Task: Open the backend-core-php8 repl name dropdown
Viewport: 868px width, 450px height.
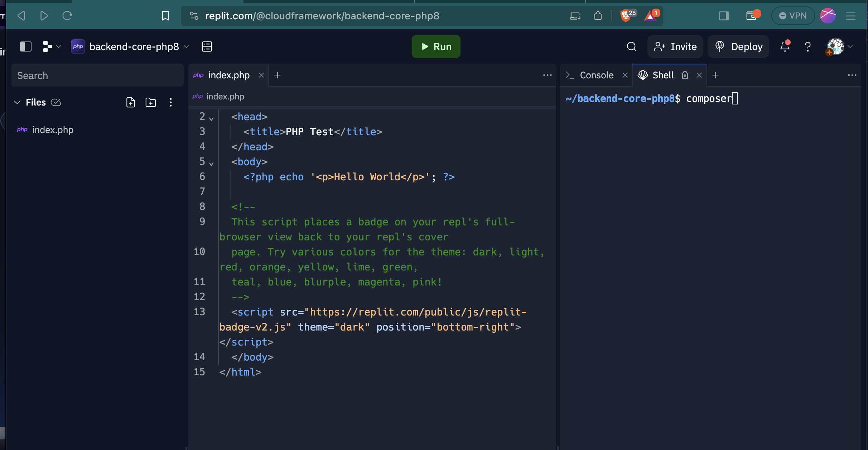Action: point(130,47)
